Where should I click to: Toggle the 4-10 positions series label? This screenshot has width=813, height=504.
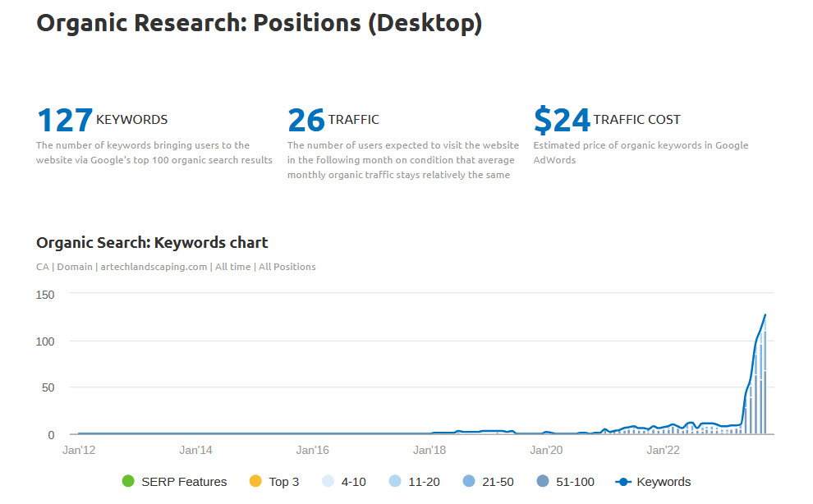coord(353,482)
